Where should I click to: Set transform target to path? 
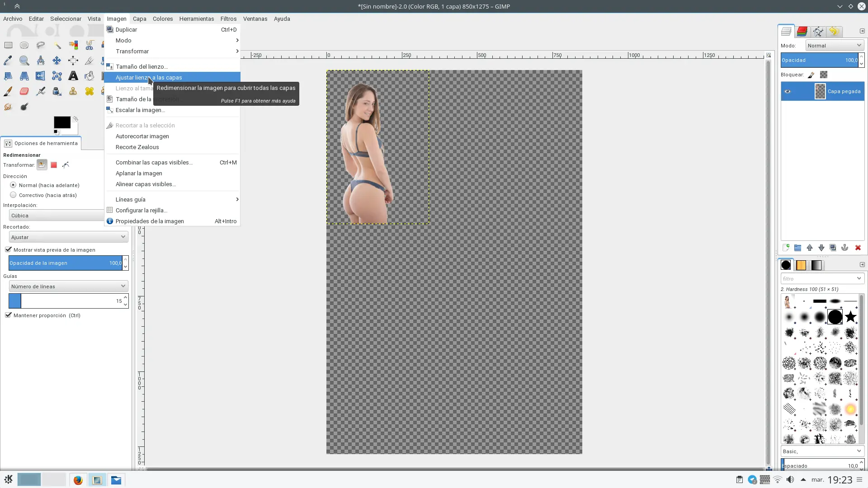click(x=66, y=165)
